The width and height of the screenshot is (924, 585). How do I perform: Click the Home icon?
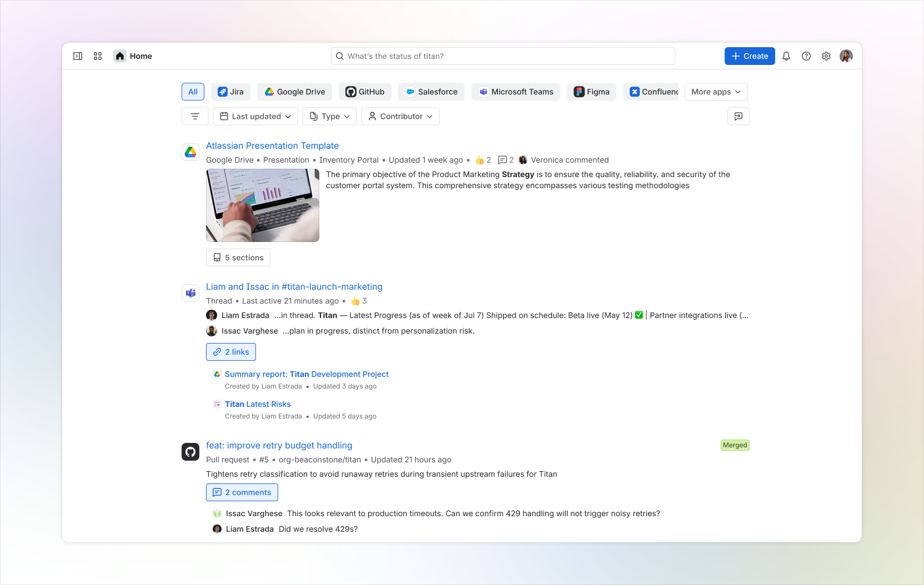[120, 56]
